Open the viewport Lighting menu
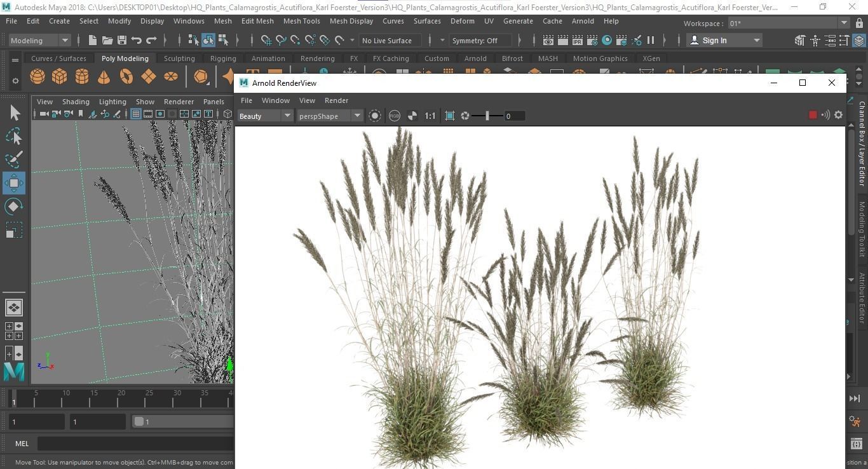Image resolution: width=868 pixels, height=469 pixels. (x=112, y=102)
